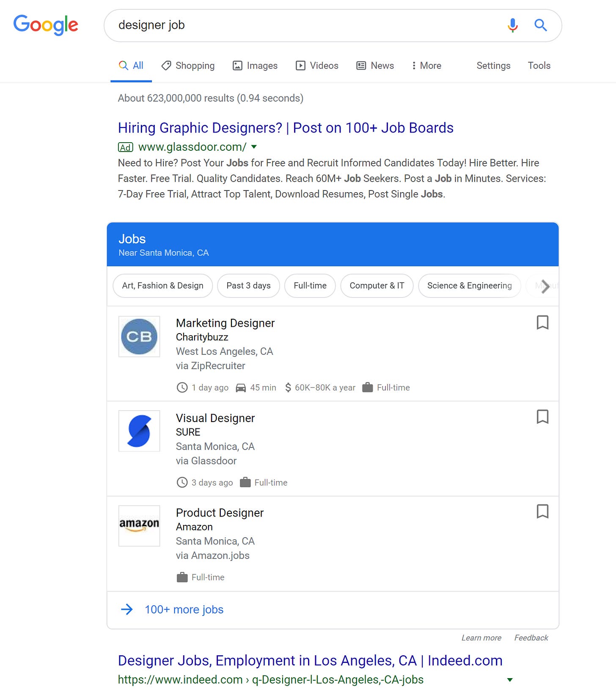
Task: Click the Charitybuzz company name
Action: [202, 337]
